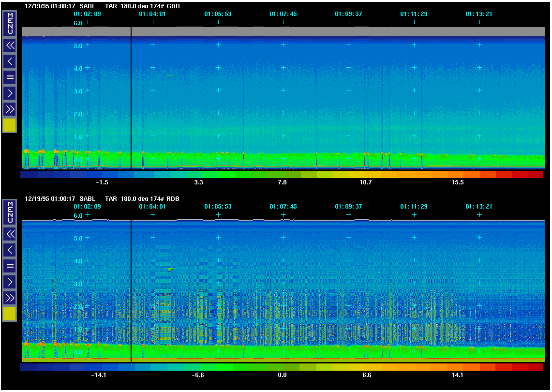
Task: Select the 01:11:29 time marker in lower plot
Action: (x=414, y=207)
